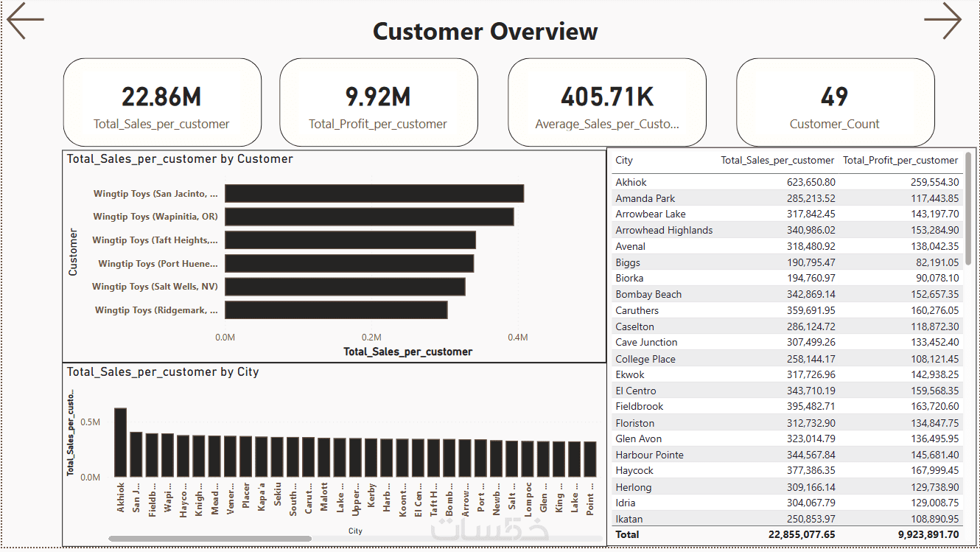
Task: Click the Malott column in City chart
Action: (x=324, y=457)
